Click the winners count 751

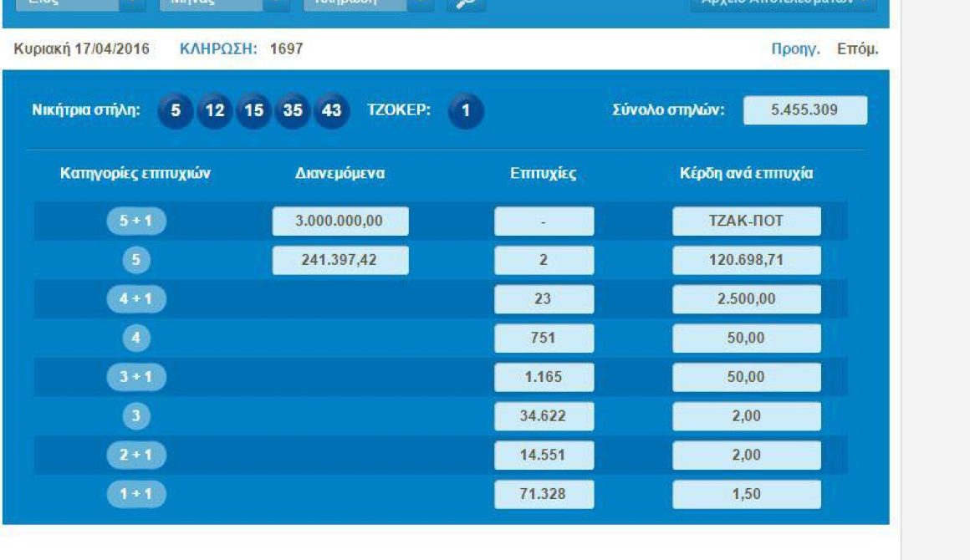[x=544, y=338]
